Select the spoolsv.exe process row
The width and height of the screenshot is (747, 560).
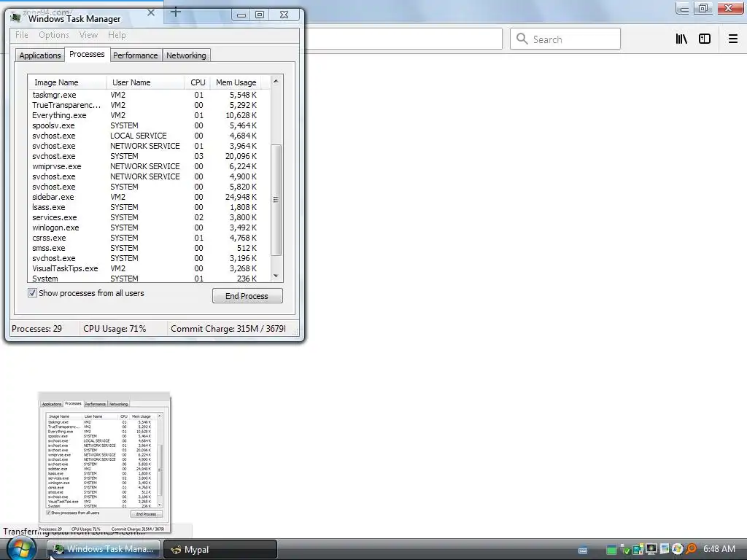pos(149,125)
